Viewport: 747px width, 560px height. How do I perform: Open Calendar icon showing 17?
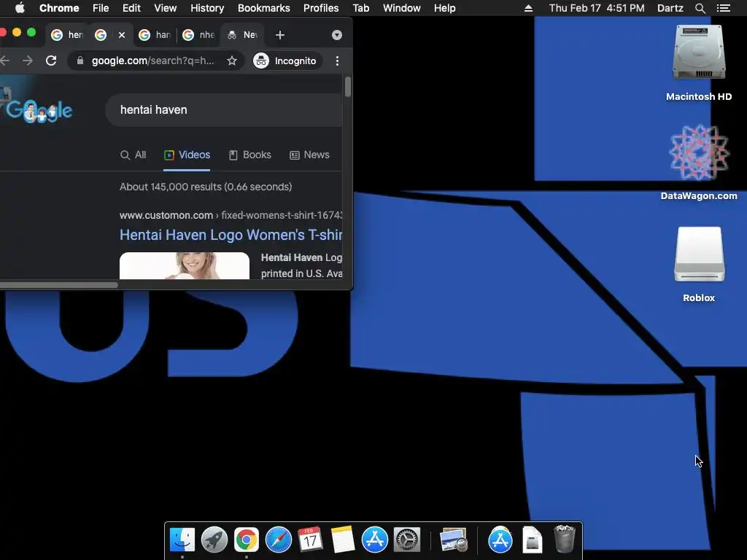310,540
